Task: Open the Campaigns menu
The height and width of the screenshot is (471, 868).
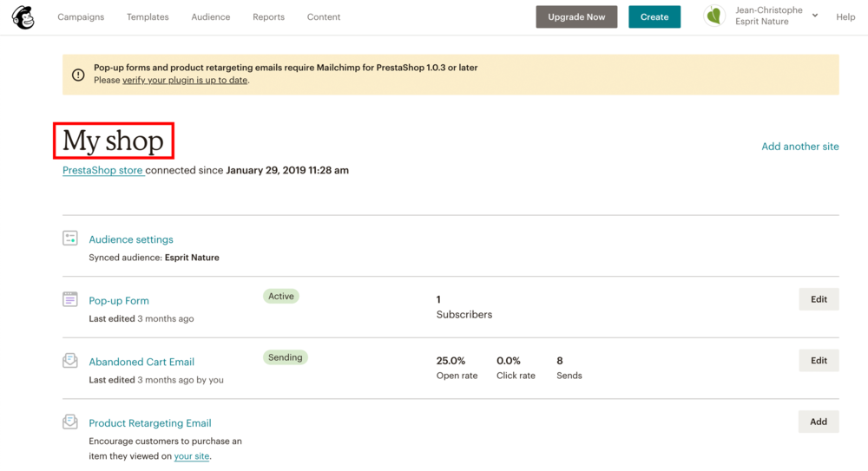Action: (x=81, y=17)
